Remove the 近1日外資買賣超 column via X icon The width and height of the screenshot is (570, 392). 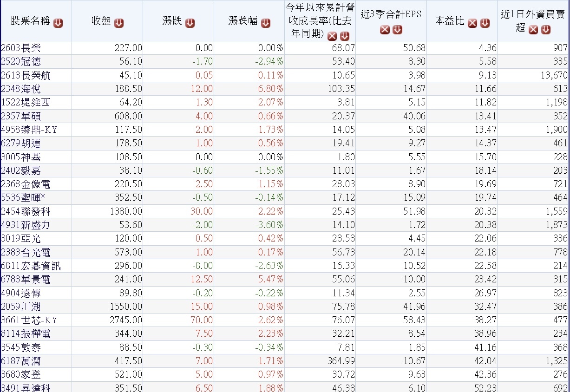533,30
